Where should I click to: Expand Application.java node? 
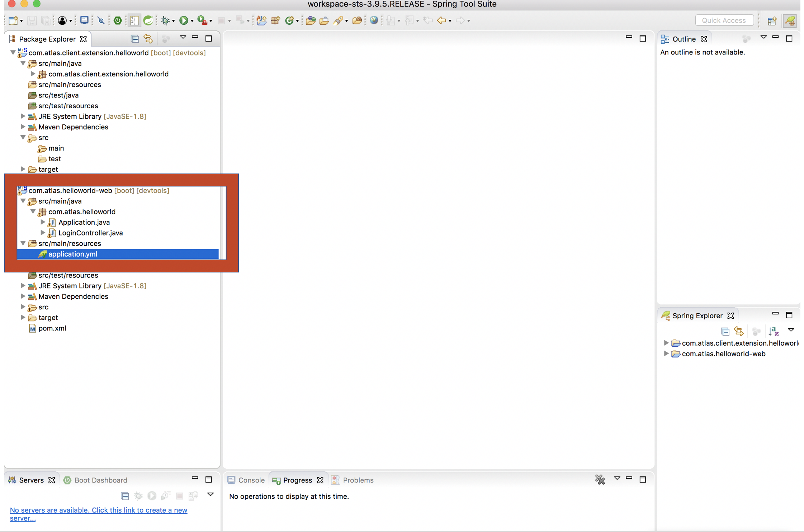[43, 222]
